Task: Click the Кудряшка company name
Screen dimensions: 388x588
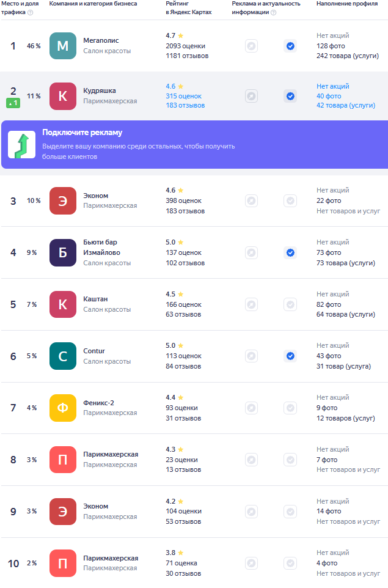Action: point(100,90)
